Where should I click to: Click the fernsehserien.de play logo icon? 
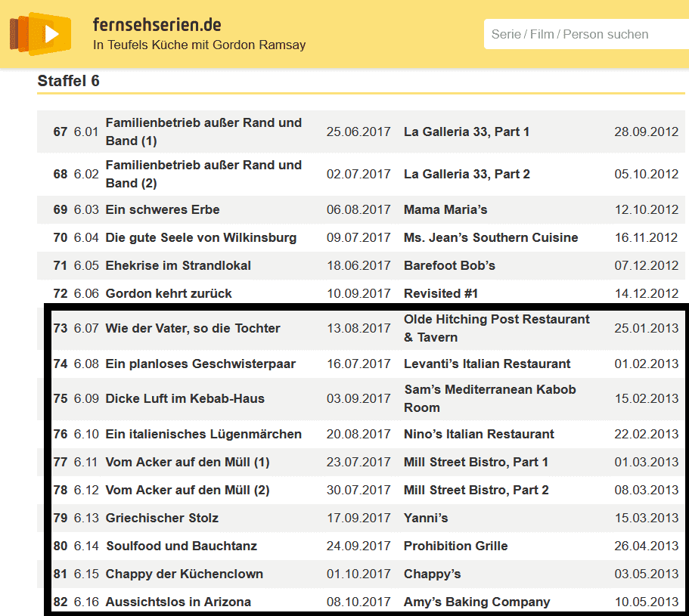coord(40,34)
